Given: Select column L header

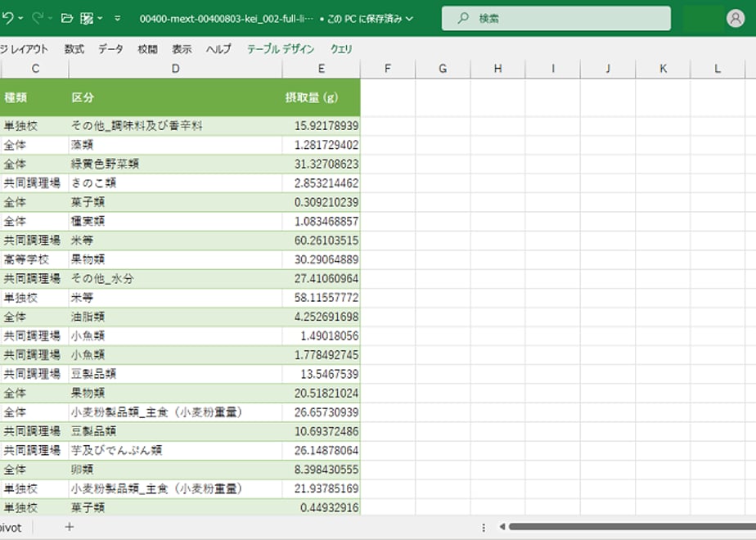Looking at the screenshot, I should pyautogui.click(x=718, y=69).
